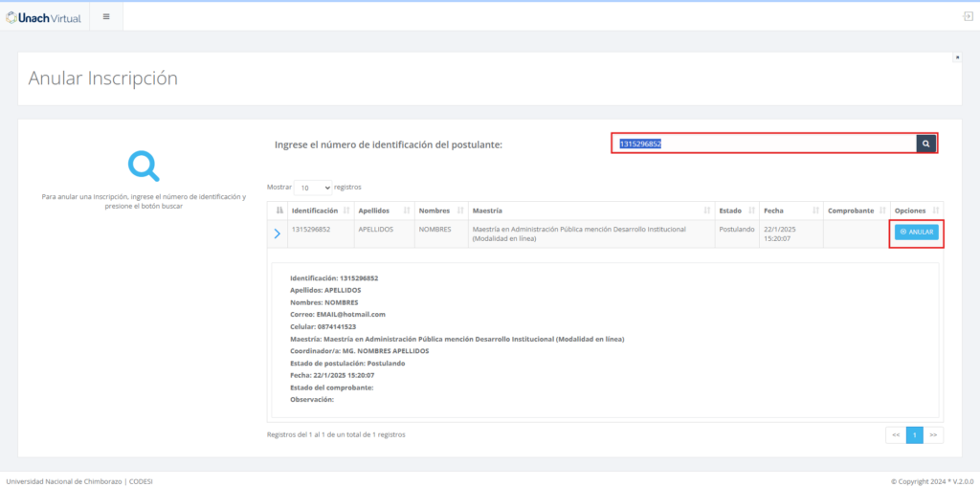Screen dimensions: 980x488
Task: Click the identification number input field
Action: (764, 144)
